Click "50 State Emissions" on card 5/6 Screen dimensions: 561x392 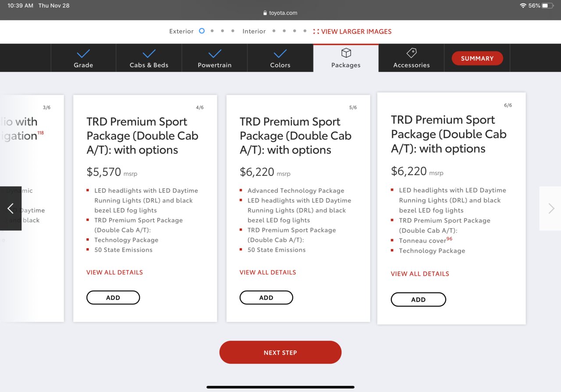277,250
